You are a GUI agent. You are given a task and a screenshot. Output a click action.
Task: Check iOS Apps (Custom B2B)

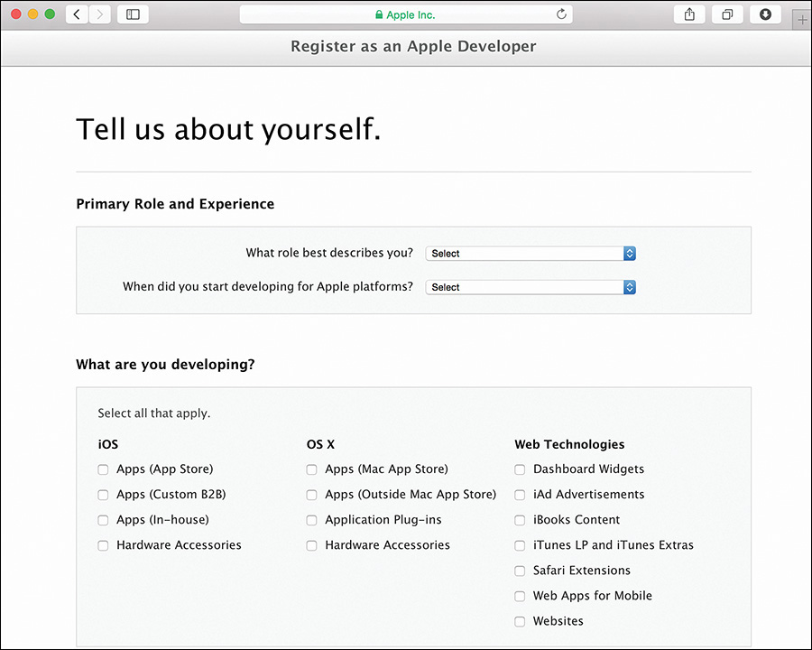[103, 495]
